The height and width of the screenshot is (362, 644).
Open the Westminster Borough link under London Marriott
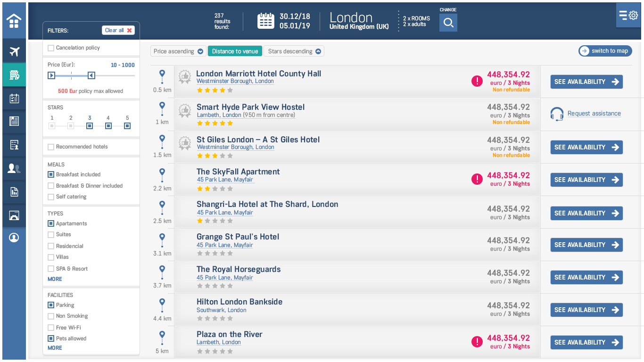[x=235, y=81]
